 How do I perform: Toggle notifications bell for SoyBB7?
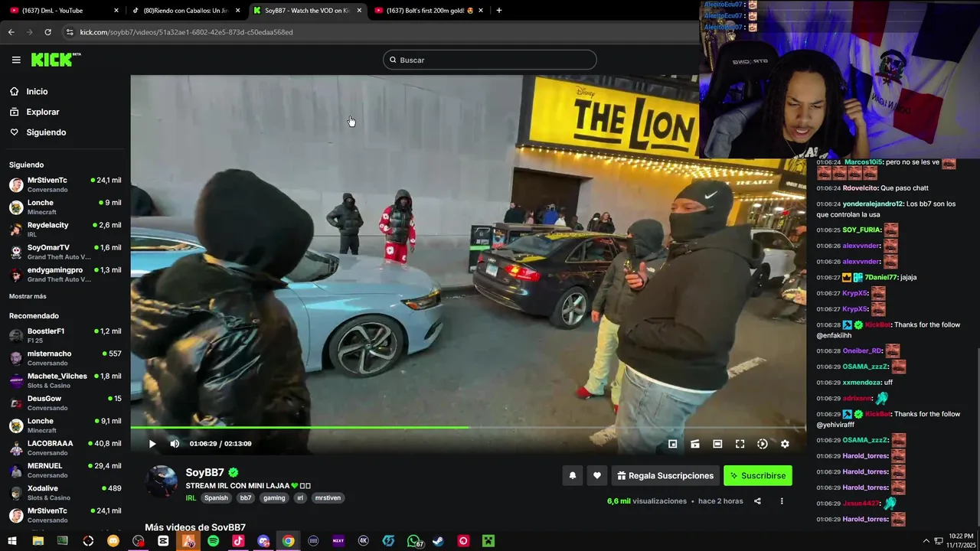[x=572, y=475]
